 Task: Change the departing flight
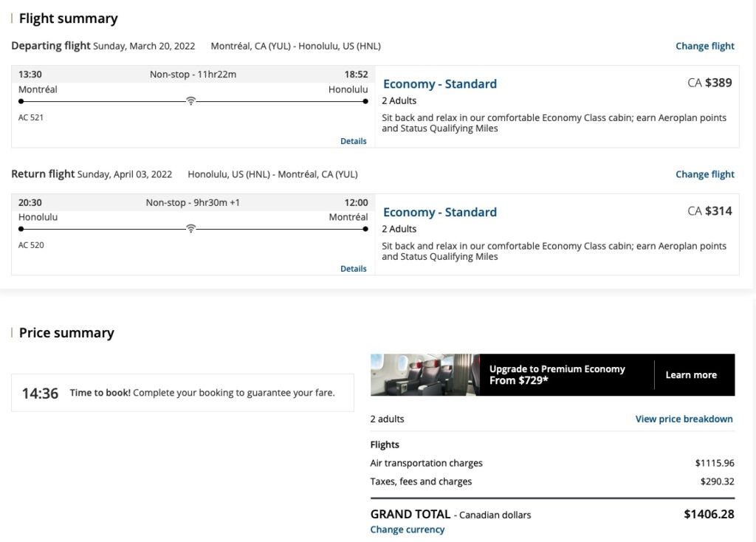click(x=704, y=46)
